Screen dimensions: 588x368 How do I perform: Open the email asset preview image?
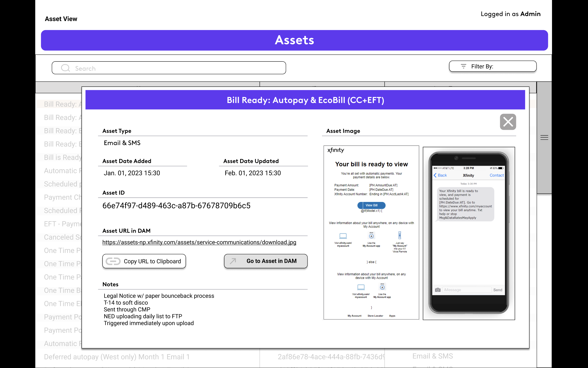click(371, 232)
